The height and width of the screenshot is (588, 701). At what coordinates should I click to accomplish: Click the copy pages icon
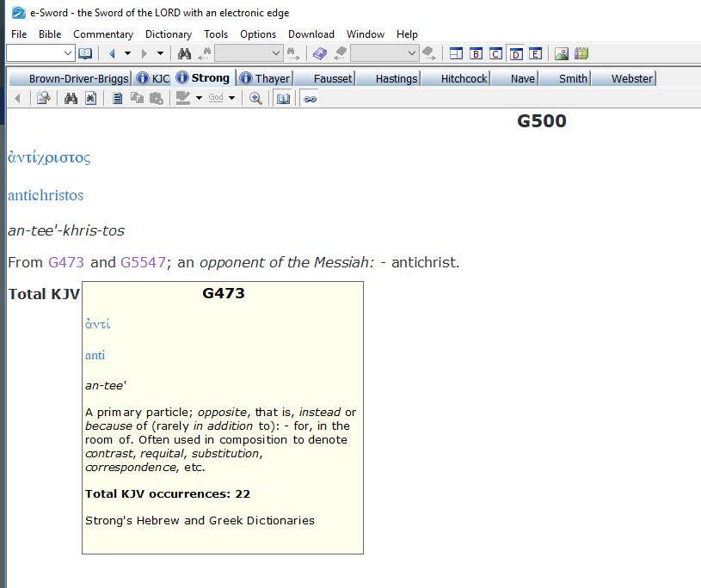137,98
